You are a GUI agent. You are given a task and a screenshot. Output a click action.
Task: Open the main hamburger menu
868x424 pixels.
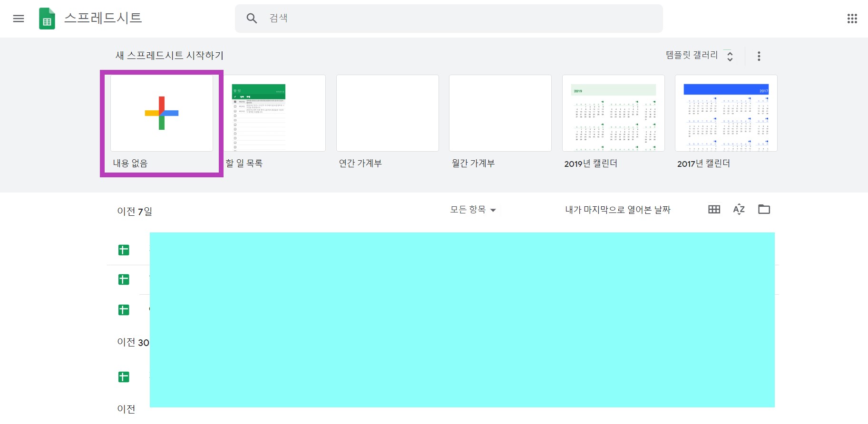pos(19,19)
